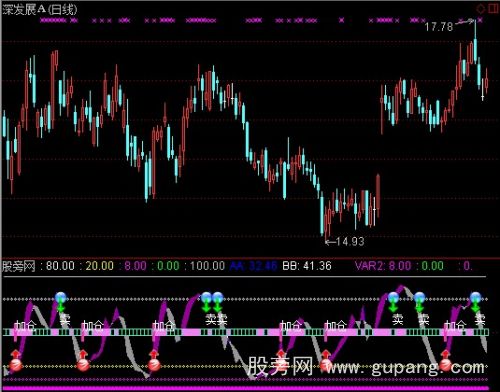The height and width of the screenshot is (392, 500).
Task: Click the VAR2: 8.00 indicator label
Action: tap(383, 266)
